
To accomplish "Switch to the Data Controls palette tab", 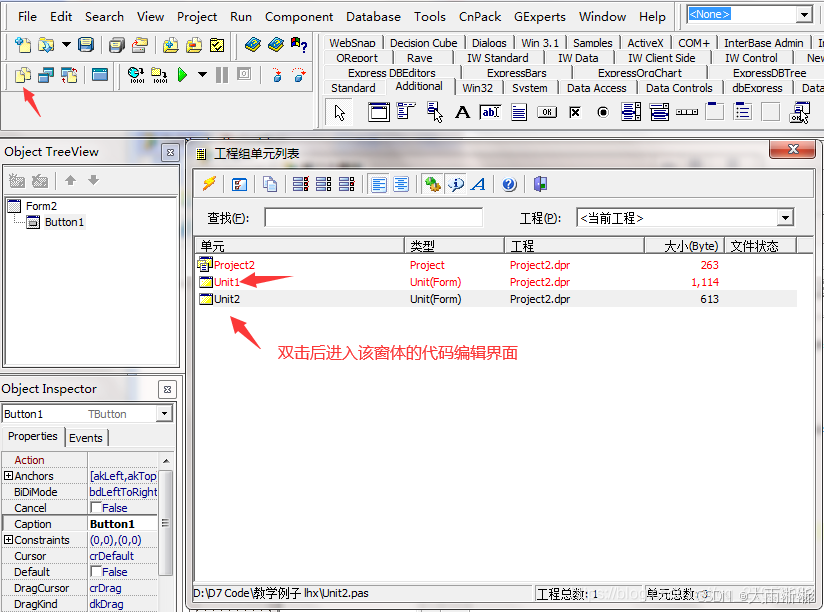I will [x=679, y=88].
